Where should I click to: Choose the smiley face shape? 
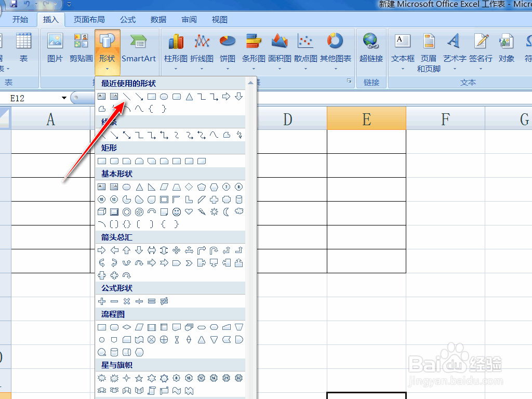point(177,212)
